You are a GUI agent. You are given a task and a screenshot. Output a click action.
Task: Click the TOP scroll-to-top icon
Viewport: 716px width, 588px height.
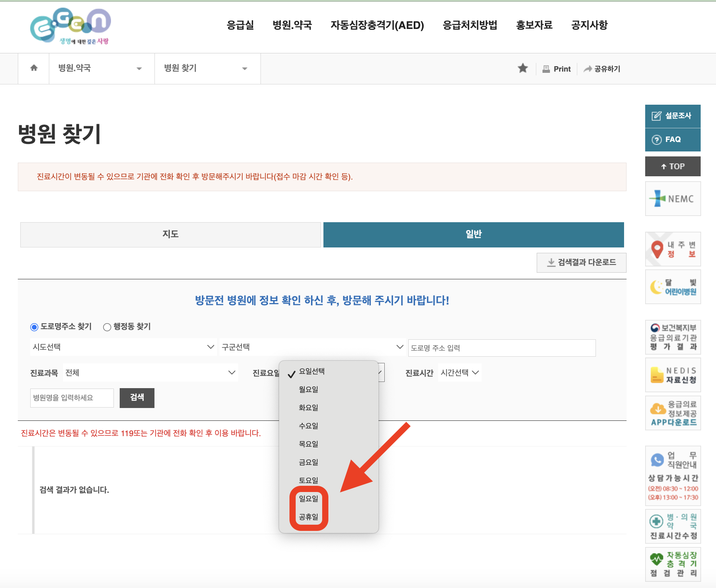(672, 166)
